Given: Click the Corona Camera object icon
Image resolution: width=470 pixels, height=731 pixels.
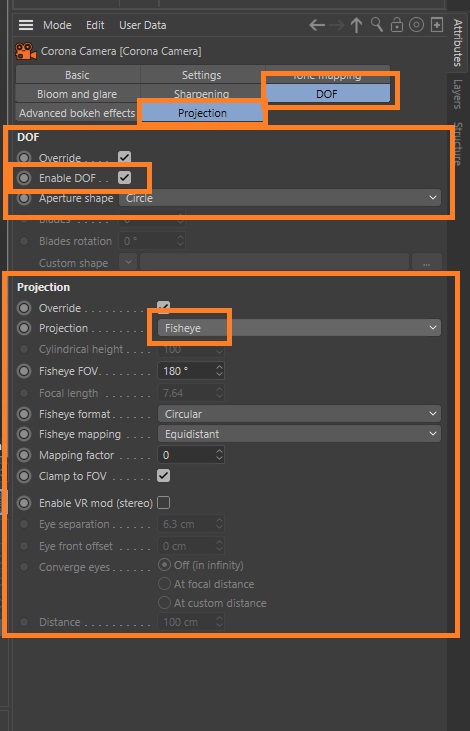Looking at the screenshot, I should pyautogui.click(x=26, y=51).
